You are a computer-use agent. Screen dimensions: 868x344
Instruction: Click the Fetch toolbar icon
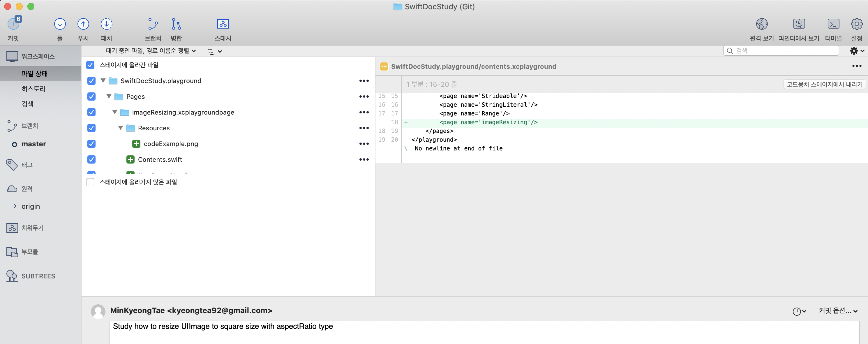click(106, 24)
